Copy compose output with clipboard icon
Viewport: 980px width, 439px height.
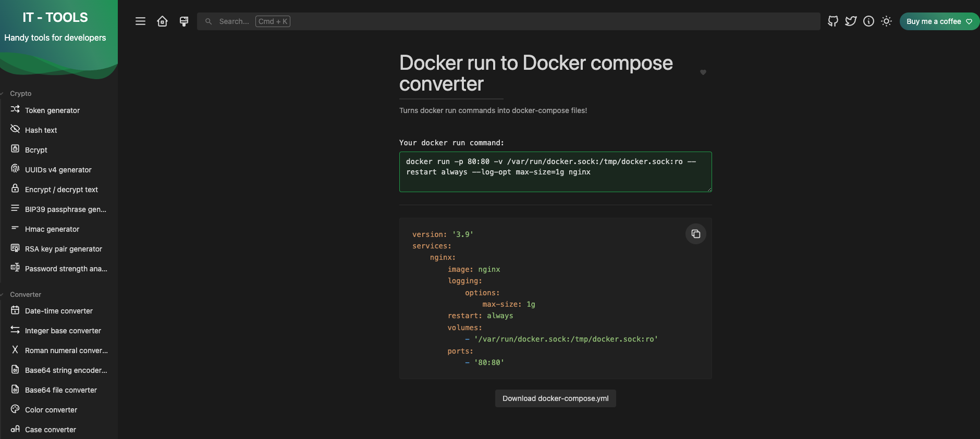(695, 234)
